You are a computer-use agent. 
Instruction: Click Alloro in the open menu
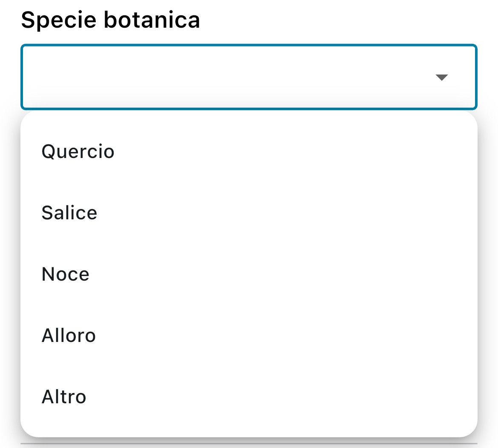click(69, 336)
